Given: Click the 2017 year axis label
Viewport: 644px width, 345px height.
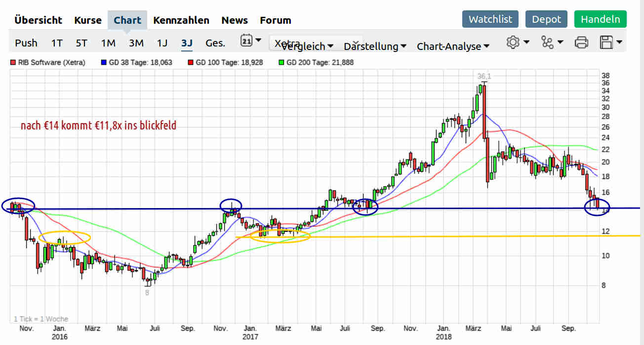Looking at the screenshot, I should (250, 337).
